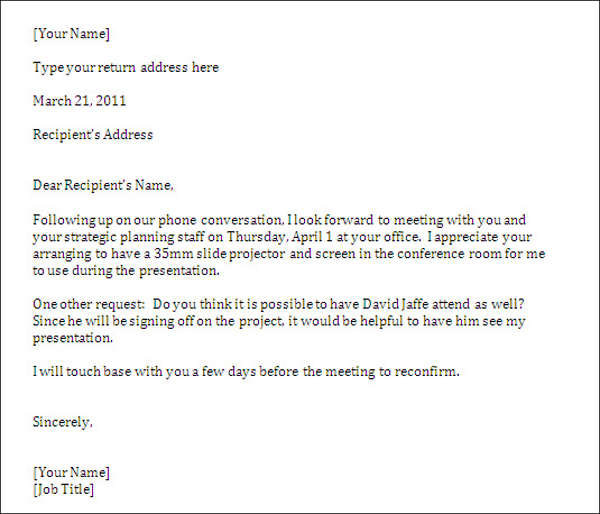Click the Recipient's Address line
Screen dimensions: 600x514
click(93, 134)
